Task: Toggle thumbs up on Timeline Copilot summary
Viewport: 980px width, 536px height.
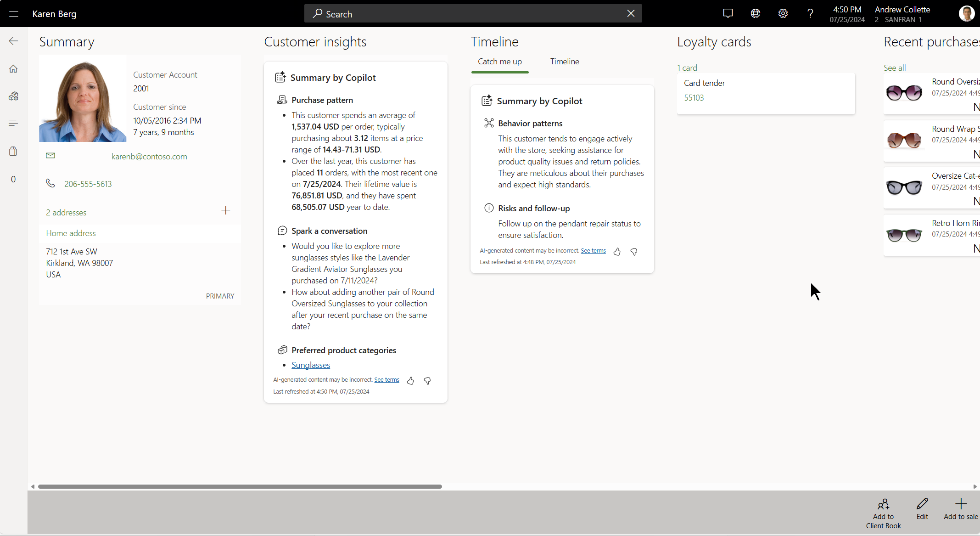Action: [x=616, y=251]
